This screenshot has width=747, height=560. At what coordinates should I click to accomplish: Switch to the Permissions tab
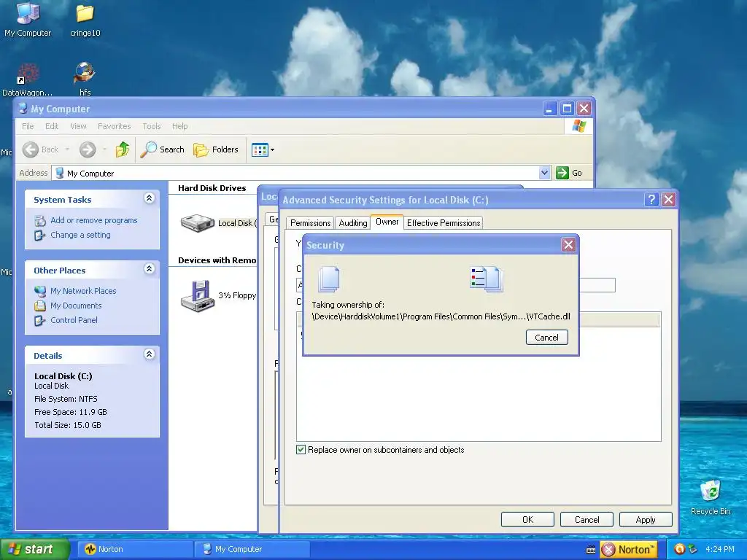click(x=310, y=223)
